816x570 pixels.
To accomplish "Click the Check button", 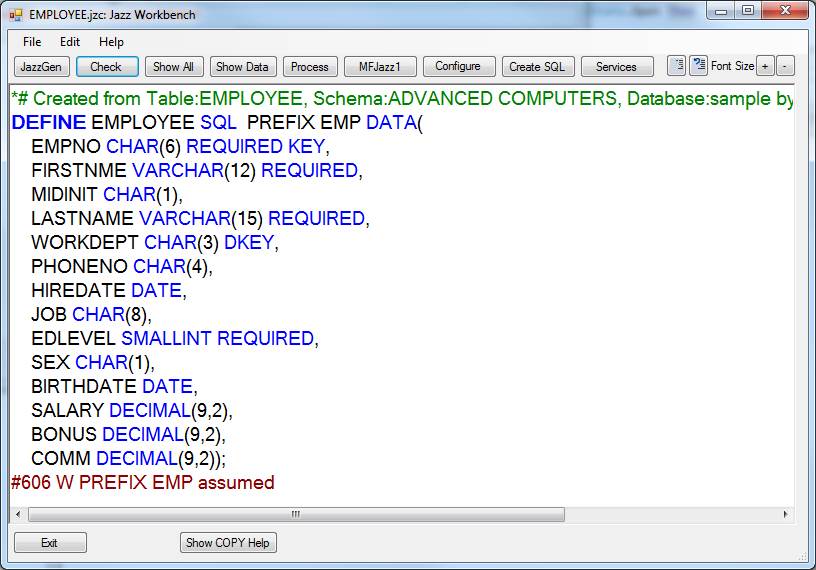I will [x=107, y=67].
